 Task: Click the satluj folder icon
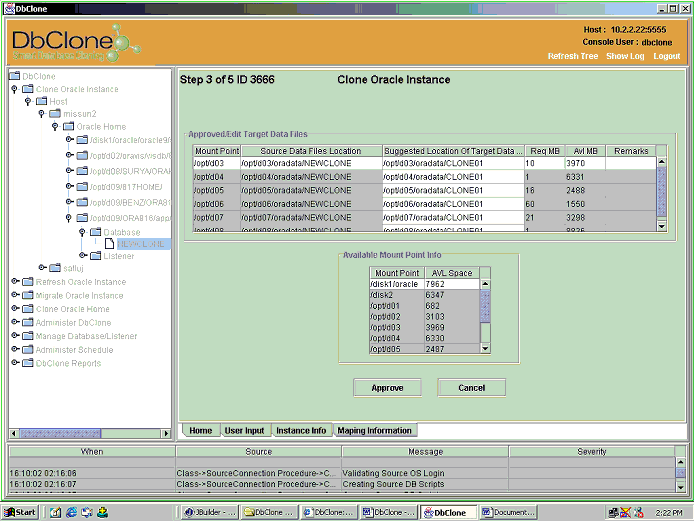pyautogui.click(x=55, y=268)
